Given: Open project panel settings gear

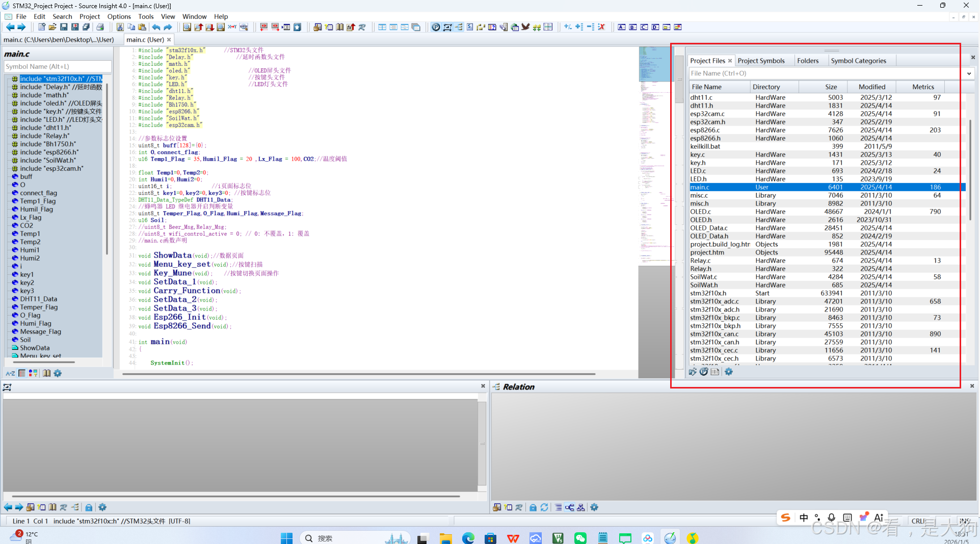Looking at the screenshot, I should (x=729, y=372).
